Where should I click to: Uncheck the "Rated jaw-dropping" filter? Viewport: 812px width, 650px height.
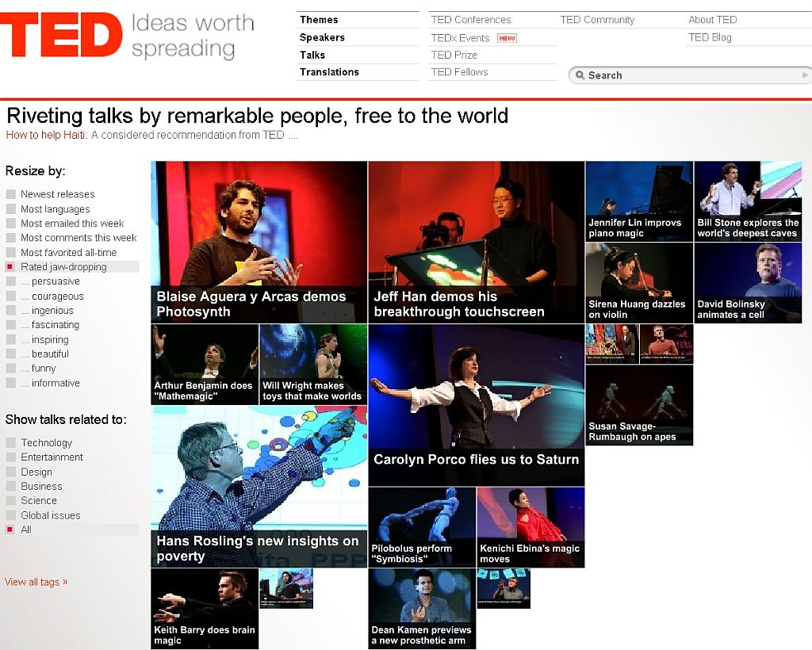coord(10,267)
